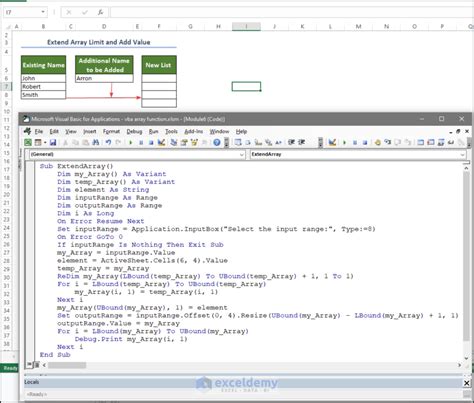Image resolution: width=474 pixels, height=403 pixels.
Task: Open the Insert menu
Action: tap(90, 131)
